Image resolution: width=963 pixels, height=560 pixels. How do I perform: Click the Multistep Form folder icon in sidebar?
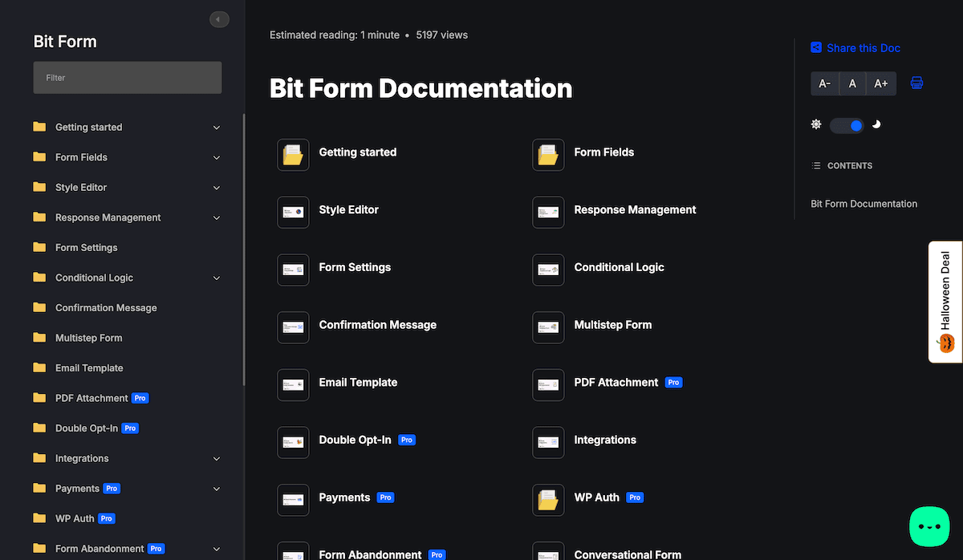tap(39, 338)
